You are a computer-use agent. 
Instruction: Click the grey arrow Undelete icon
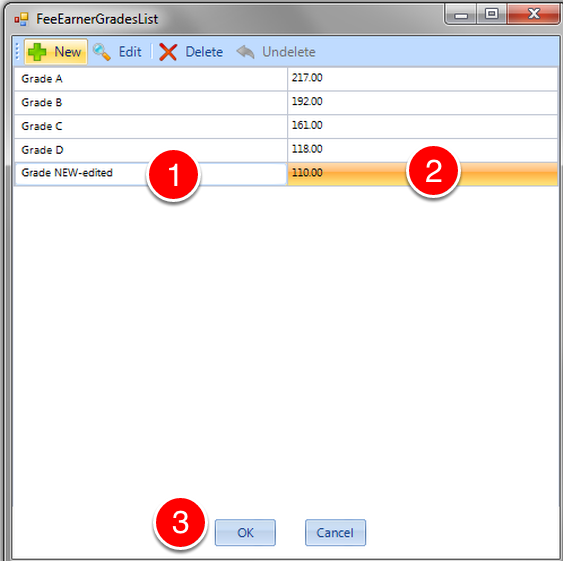tap(246, 52)
